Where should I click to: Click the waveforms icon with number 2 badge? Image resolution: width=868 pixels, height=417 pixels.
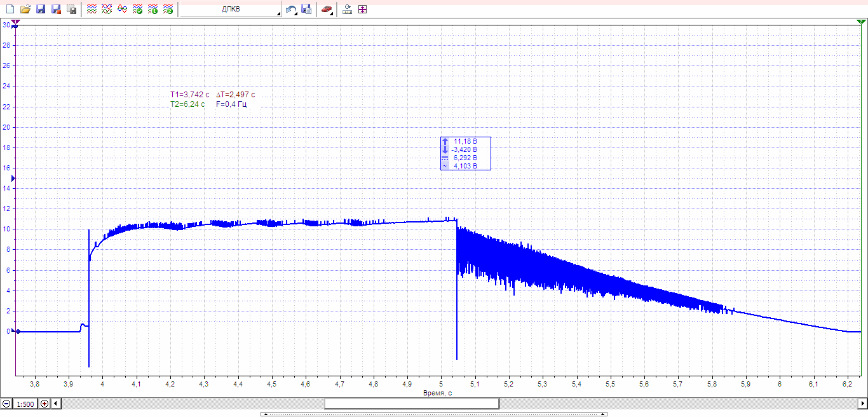[168, 10]
